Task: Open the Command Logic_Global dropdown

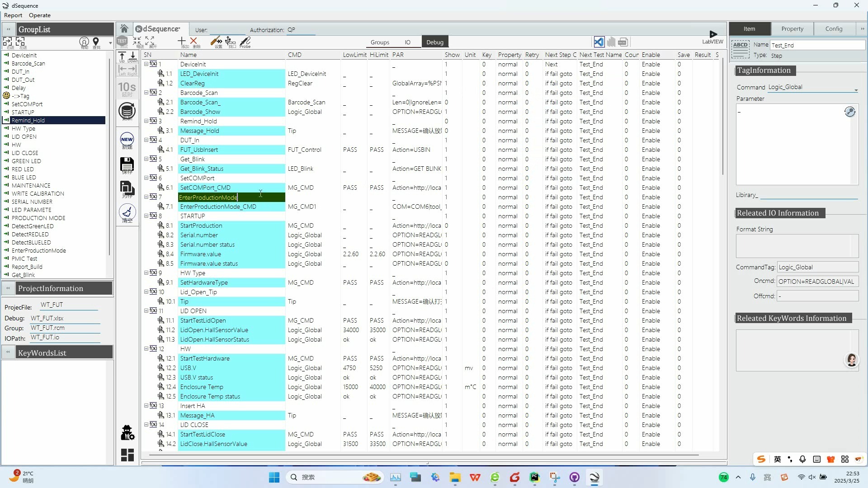Action: 857,89
